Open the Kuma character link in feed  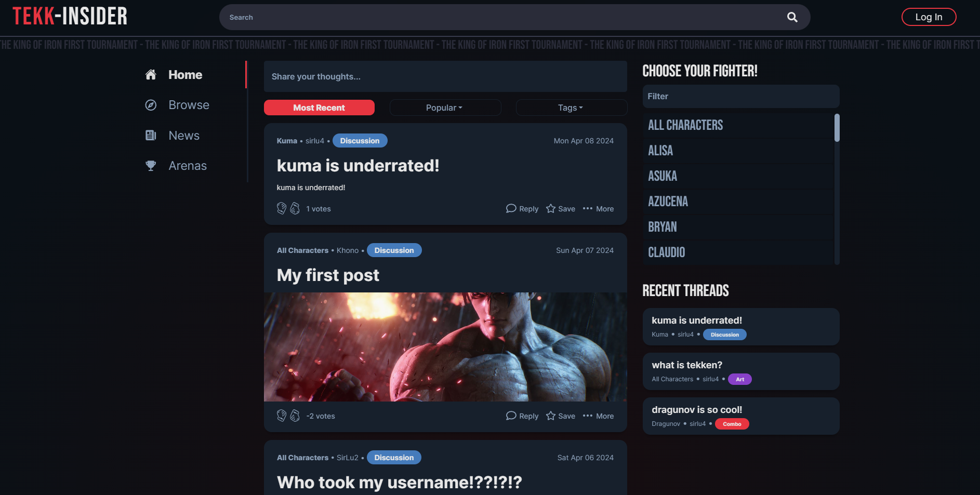coord(287,141)
